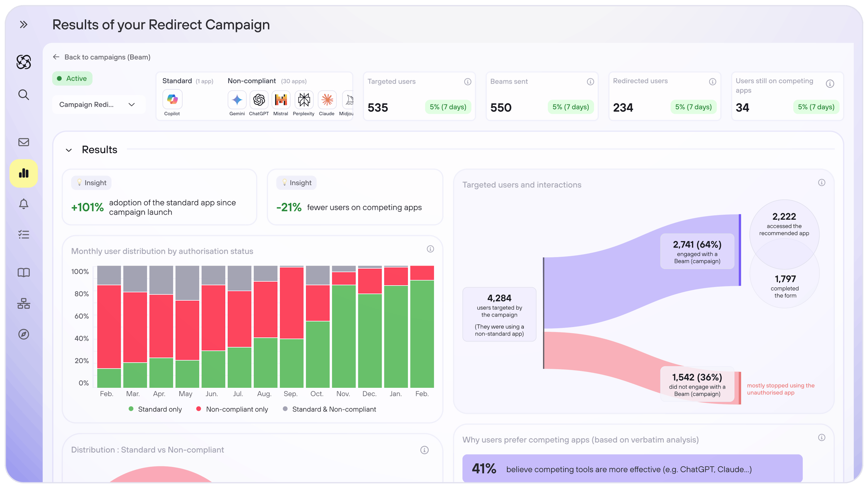Select the ChatGPT non-compliant app icon
The width and height of the screenshot is (868, 488).
pyautogui.click(x=259, y=100)
